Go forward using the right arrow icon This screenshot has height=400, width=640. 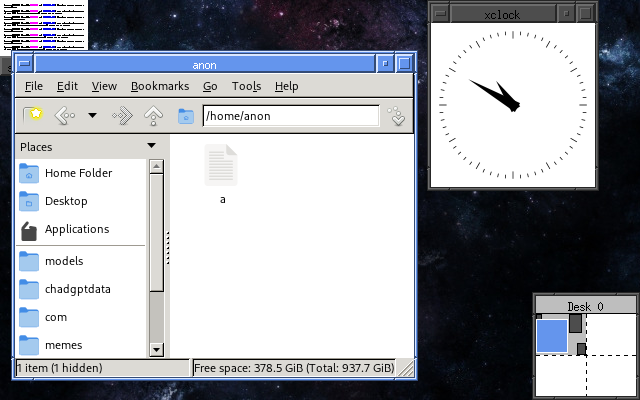(123, 116)
